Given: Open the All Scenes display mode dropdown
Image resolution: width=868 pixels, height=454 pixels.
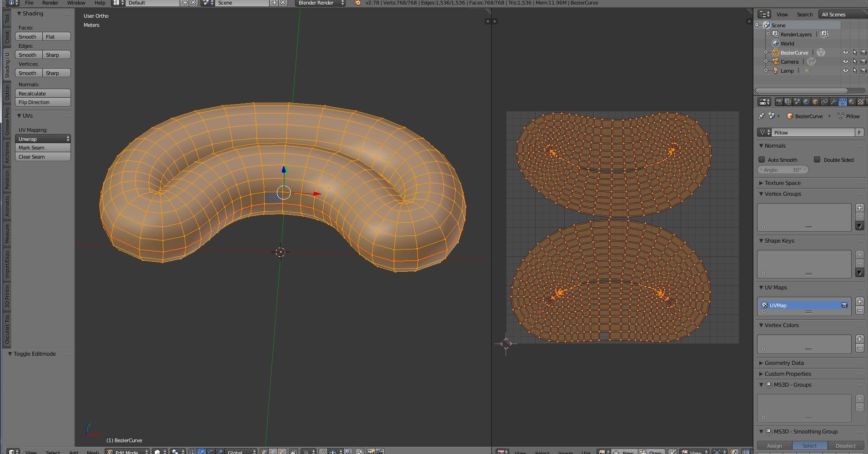Looking at the screenshot, I should tap(843, 15).
